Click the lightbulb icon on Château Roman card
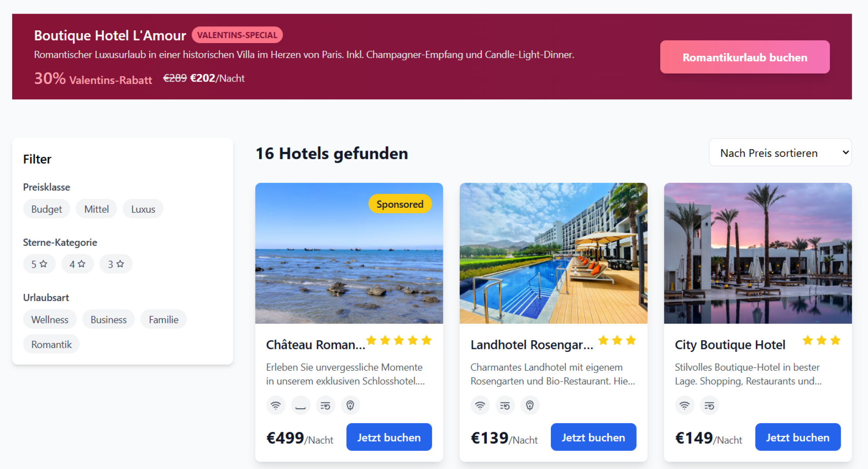This screenshot has height=469, width=868. (x=350, y=405)
